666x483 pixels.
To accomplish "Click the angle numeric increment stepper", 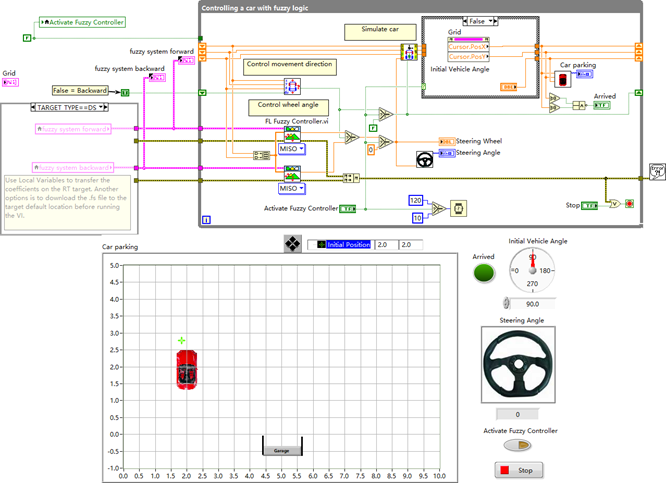I will 506,301.
